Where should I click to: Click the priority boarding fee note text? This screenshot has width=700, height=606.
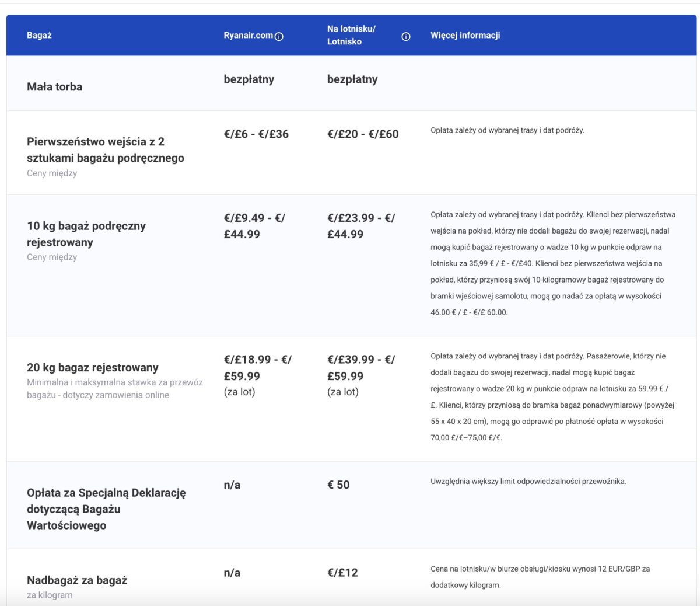point(508,130)
